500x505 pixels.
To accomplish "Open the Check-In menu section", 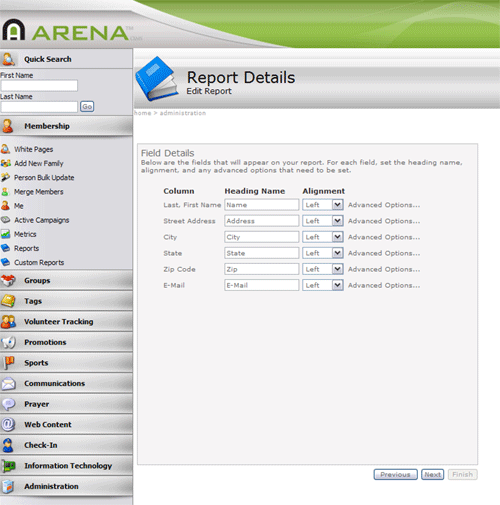I will pos(66,445).
